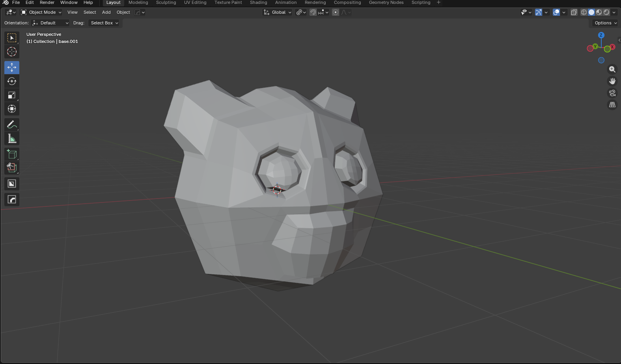This screenshot has height=364, width=621.
Task: Open the selectability and visibility dropdown
Action: (x=526, y=12)
